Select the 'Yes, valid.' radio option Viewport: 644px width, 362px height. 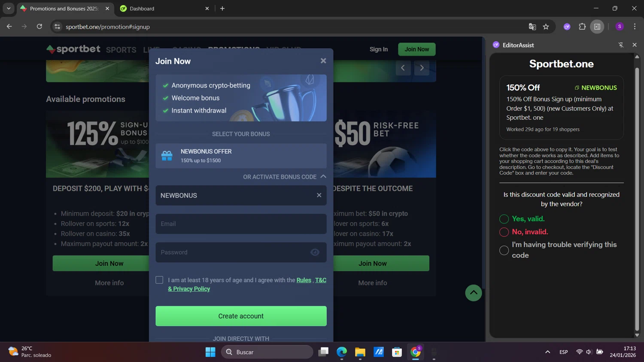504,219
